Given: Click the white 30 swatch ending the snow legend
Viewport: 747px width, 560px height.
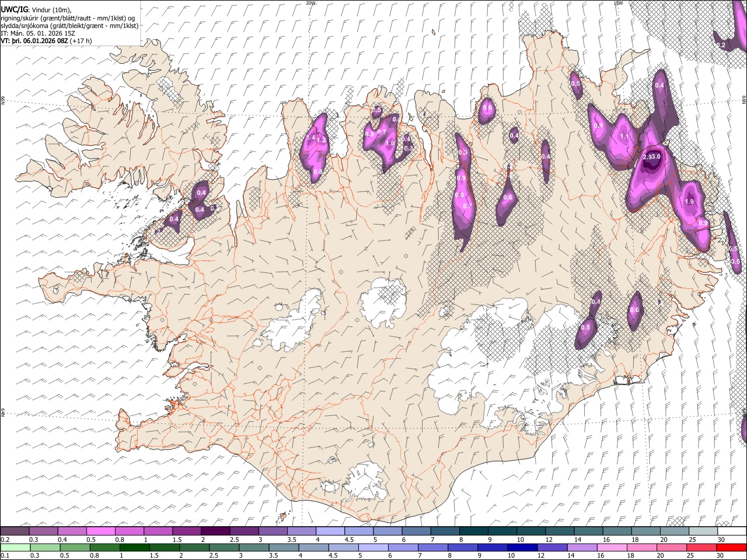Looking at the screenshot, I should [731, 531].
